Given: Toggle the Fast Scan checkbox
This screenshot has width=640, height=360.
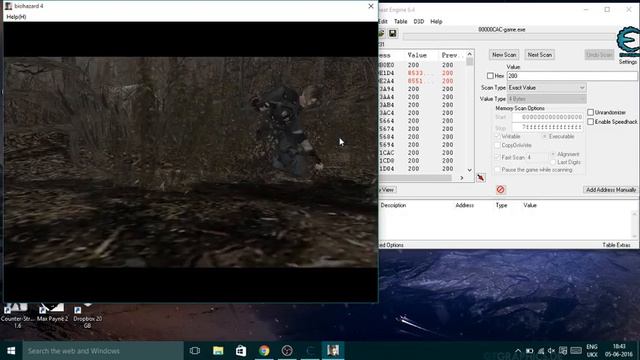Looking at the screenshot, I should pos(497,157).
